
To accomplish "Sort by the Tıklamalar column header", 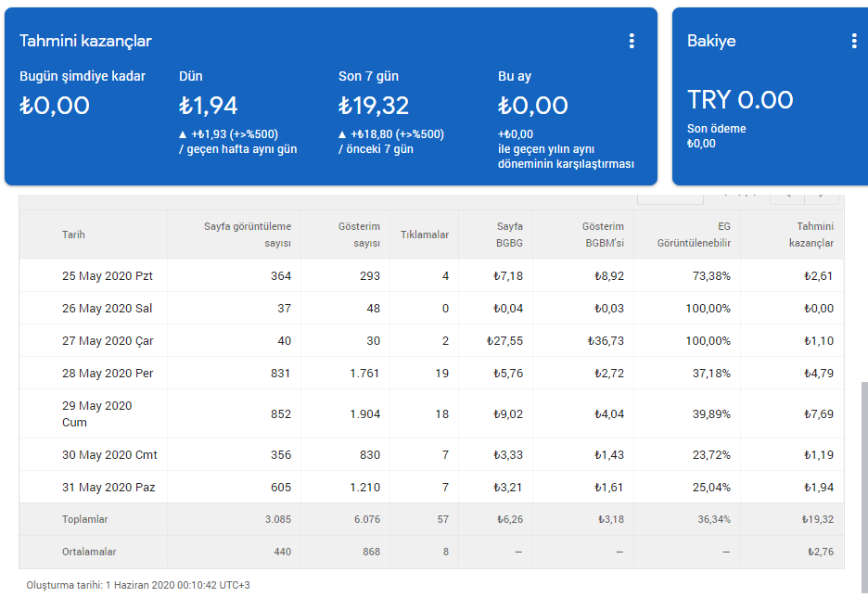I will [425, 235].
